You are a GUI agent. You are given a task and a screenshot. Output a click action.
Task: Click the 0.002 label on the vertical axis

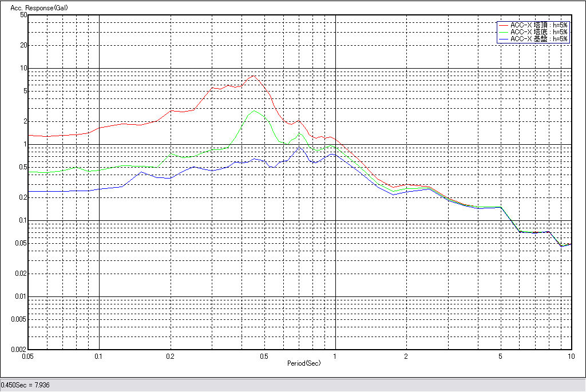click(20, 349)
